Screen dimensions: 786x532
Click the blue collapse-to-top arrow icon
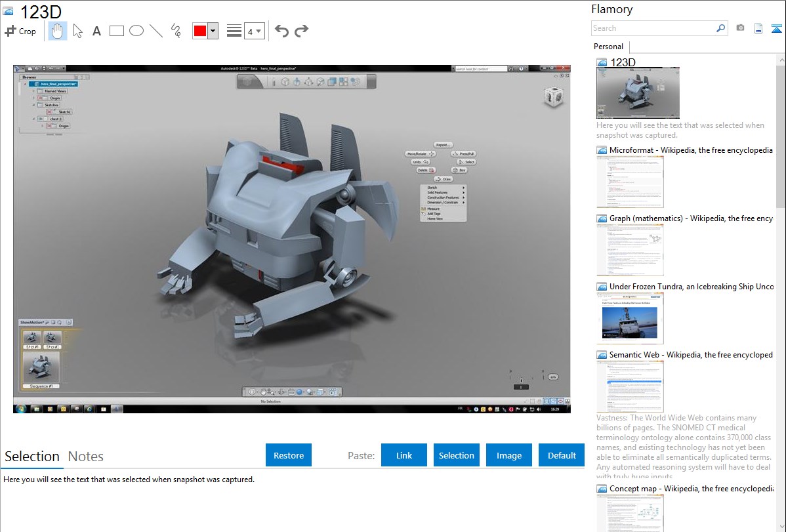pyautogui.click(x=776, y=28)
